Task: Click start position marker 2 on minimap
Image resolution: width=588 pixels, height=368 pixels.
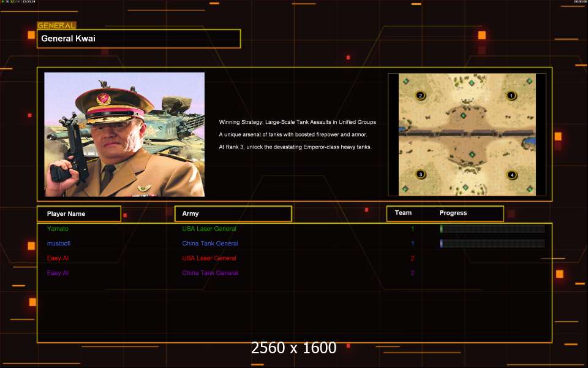Action: (x=420, y=96)
